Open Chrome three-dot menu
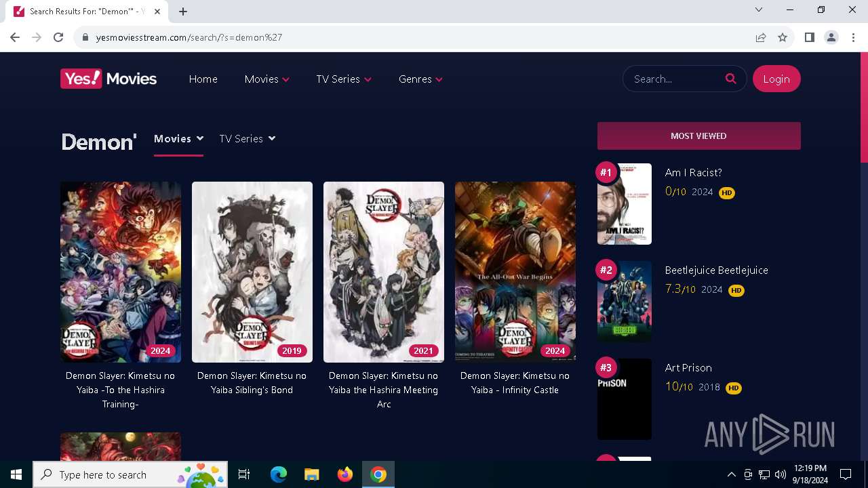 (853, 37)
